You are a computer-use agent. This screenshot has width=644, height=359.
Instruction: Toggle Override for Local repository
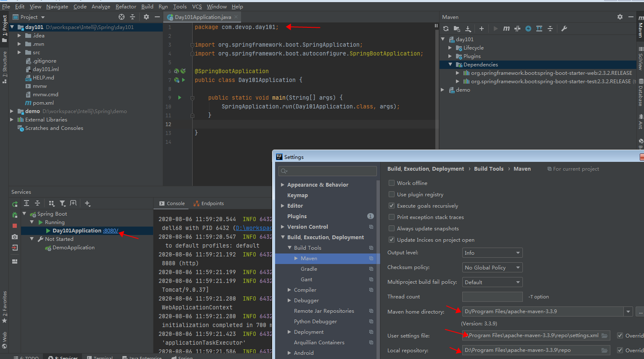[x=620, y=350]
